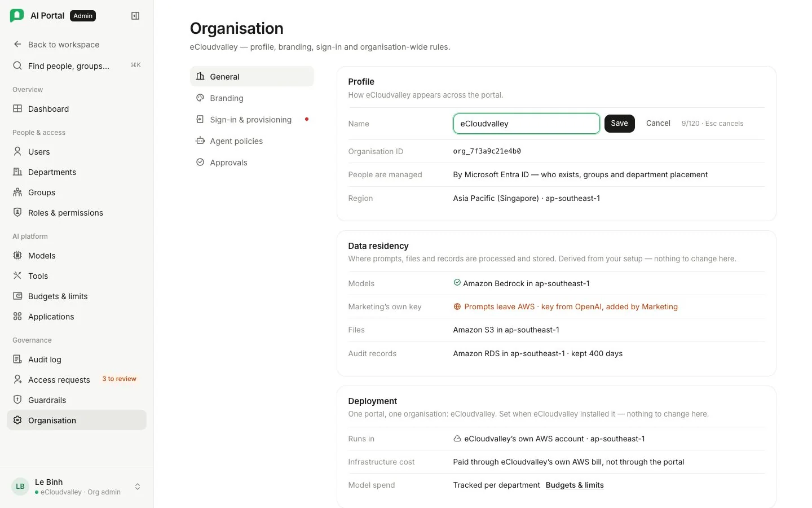Select Agent policies tab label
Viewport: 812px width, 508px height.
(236, 141)
